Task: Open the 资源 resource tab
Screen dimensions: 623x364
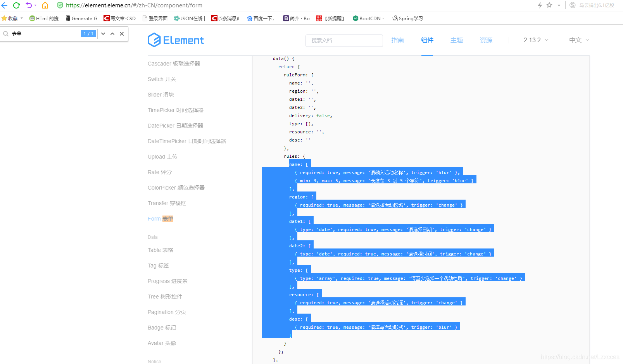Action: pyautogui.click(x=486, y=40)
